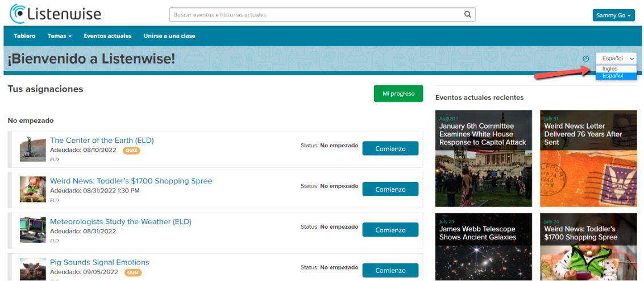This screenshot has width=644, height=281.
Task: Click Comienzo for Toddler's $1700 Shopping Spree
Action: (390, 189)
